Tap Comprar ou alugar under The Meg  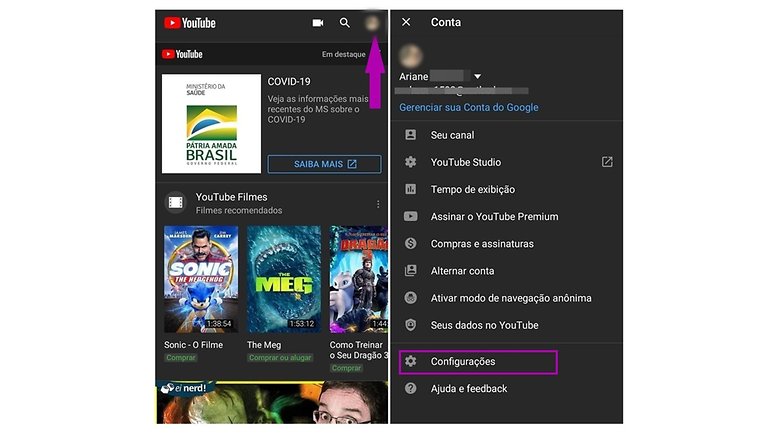point(280,358)
